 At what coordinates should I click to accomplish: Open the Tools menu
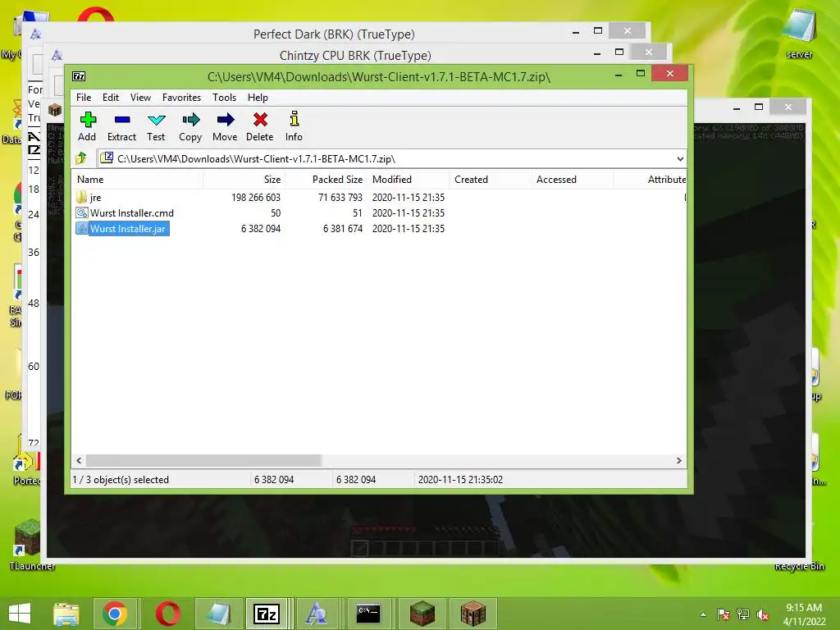(224, 98)
